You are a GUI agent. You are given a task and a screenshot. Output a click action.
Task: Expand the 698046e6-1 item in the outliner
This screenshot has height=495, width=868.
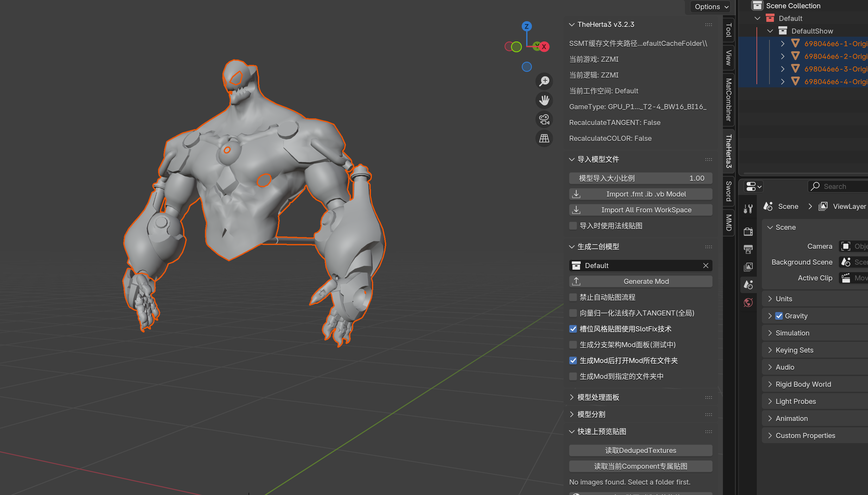point(782,43)
